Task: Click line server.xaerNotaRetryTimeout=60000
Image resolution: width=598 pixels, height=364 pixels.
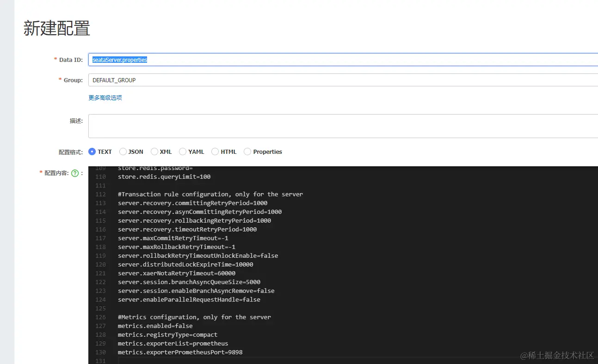Action: [x=177, y=273]
